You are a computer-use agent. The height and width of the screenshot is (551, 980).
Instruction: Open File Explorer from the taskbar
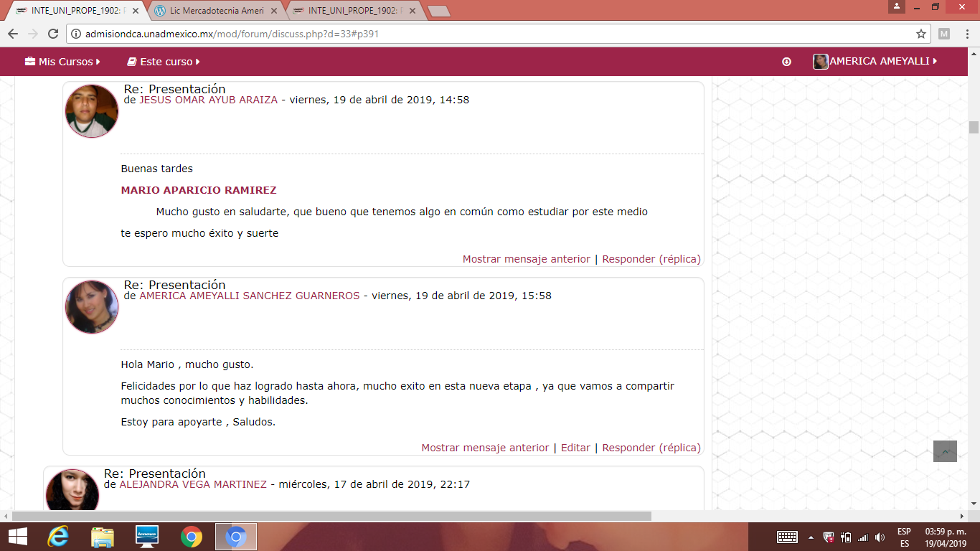pos(103,537)
